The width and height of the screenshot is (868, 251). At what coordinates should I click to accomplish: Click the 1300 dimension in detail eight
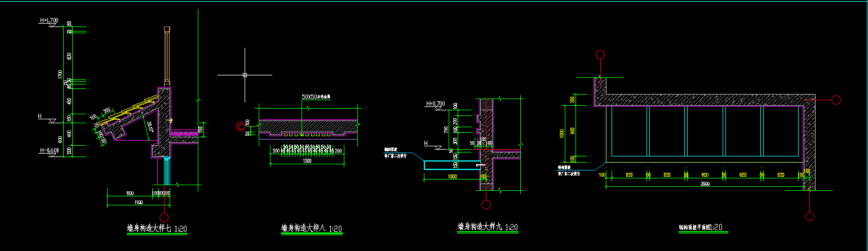(307, 161)
